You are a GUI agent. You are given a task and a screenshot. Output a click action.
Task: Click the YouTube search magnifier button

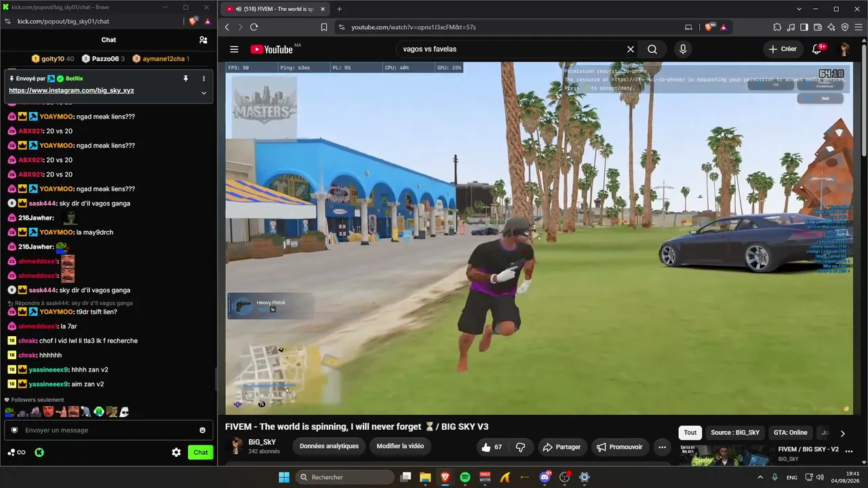652,49
